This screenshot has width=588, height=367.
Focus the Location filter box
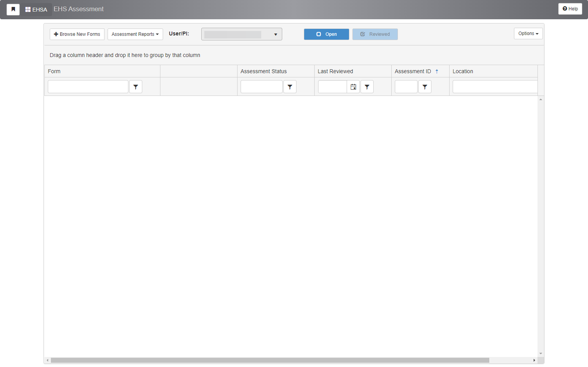(495, 87)
